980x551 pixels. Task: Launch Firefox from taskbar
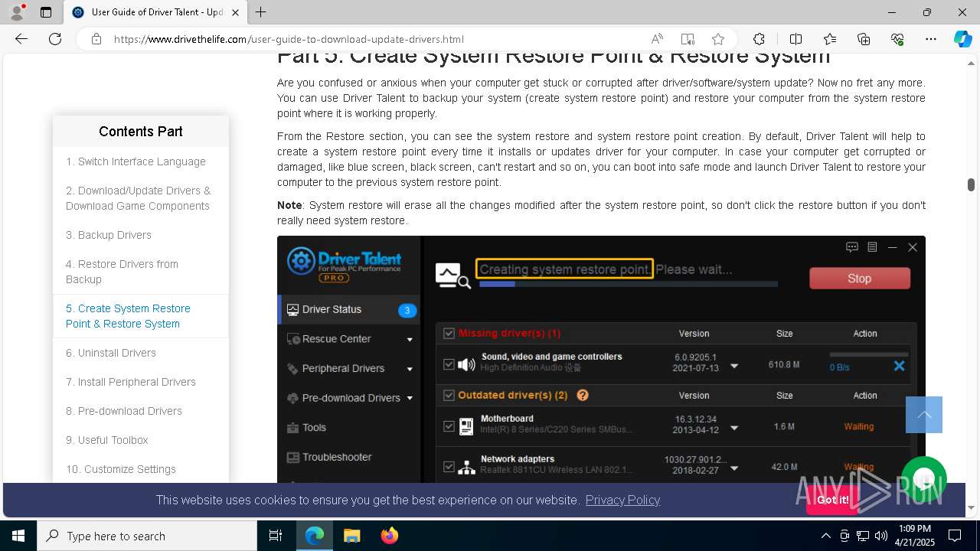tap(390, 536)
